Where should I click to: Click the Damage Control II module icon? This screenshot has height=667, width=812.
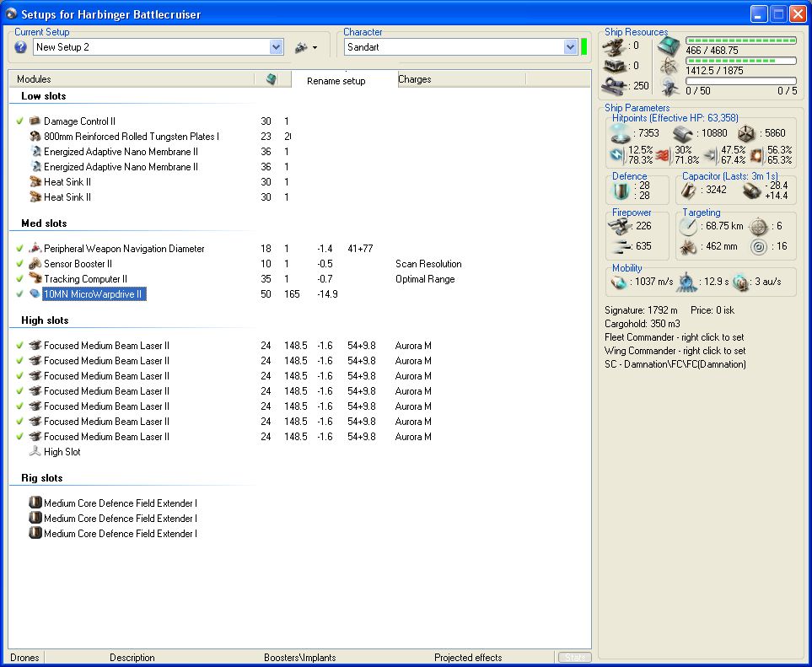35,121
